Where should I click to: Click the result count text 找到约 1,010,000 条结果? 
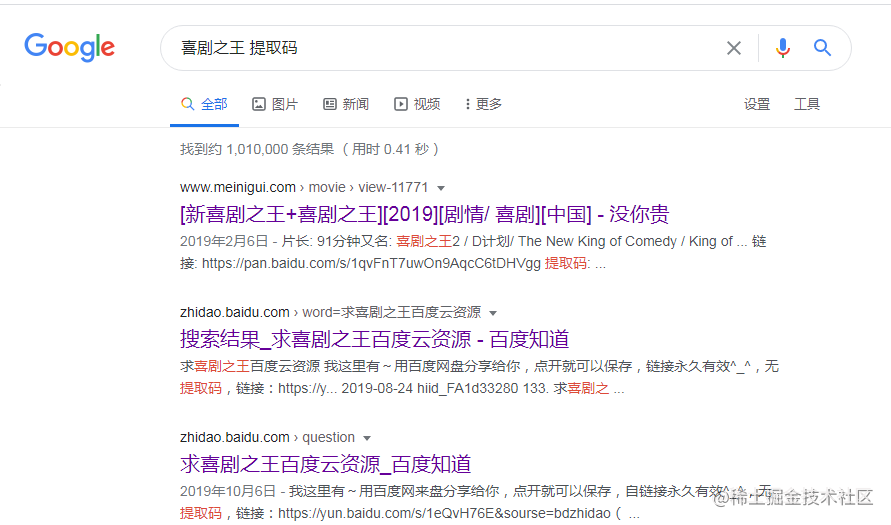[x=257, y=149]
